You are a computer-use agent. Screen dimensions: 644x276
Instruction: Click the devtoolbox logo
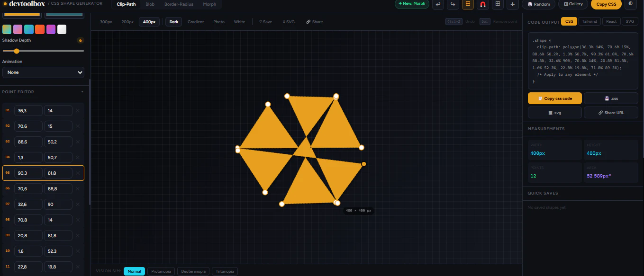[24, 4]
